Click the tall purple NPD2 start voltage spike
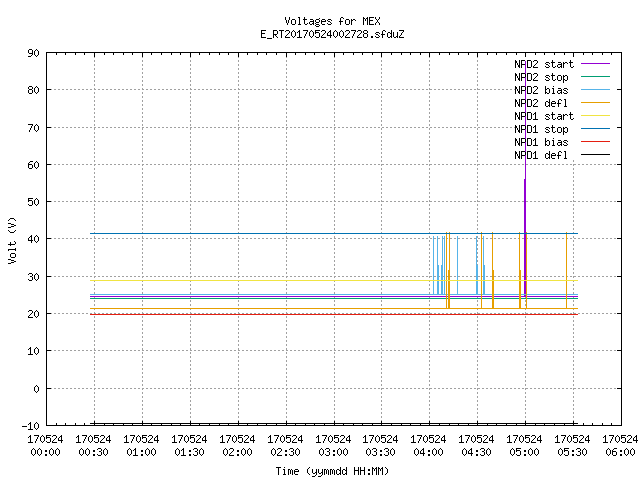The height and width of the screenshot is (480, 640). click(525, 180)
